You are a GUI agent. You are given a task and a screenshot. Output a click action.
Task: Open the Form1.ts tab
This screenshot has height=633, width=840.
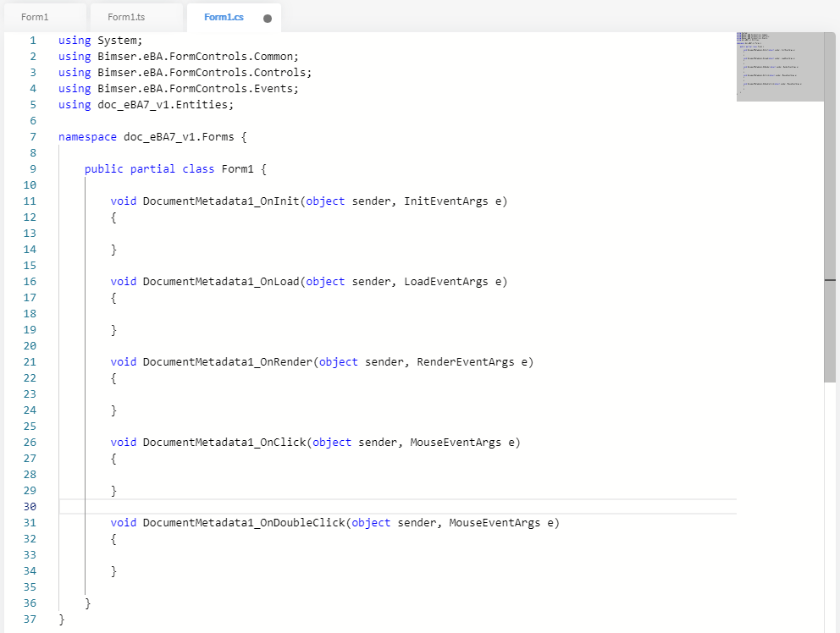pyautogui.click(x=127, y=17)
